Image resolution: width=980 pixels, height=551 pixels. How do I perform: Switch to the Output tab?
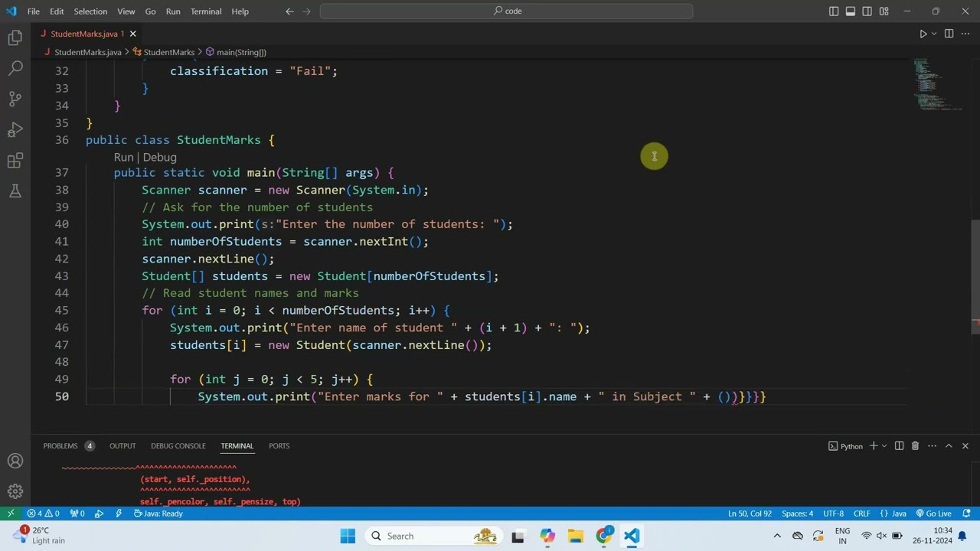(122, 445)
